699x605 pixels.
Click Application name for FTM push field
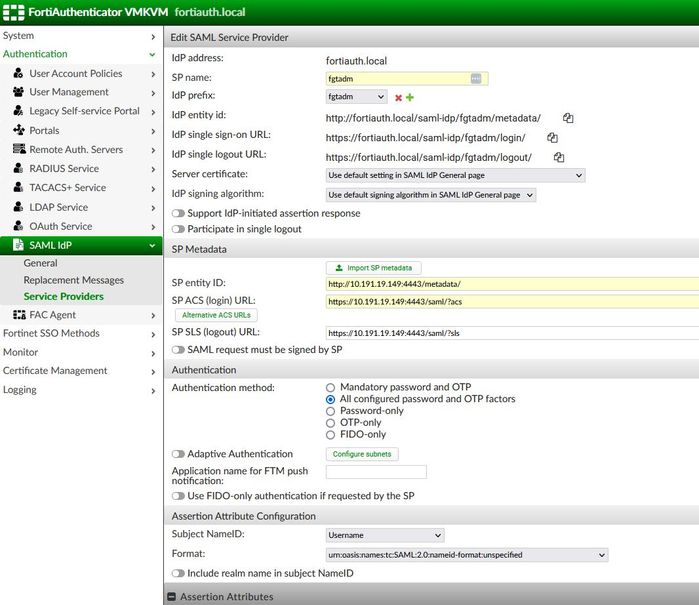pos(376,472)
